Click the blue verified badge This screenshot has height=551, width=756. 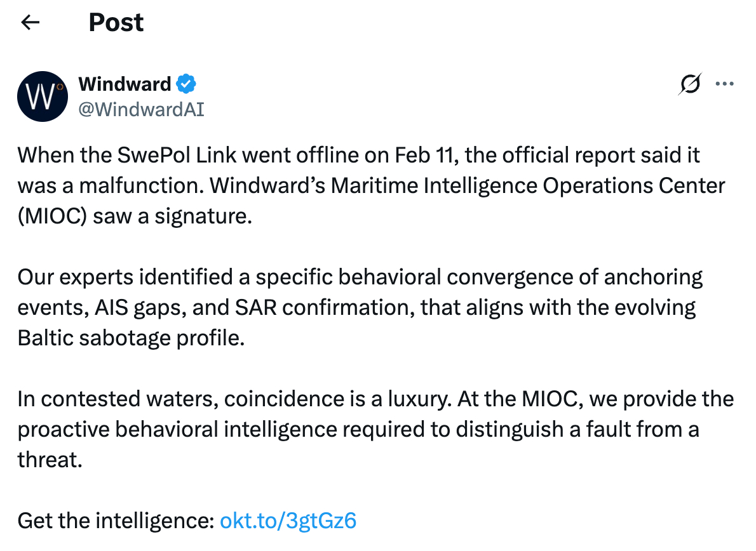[186, 84]
